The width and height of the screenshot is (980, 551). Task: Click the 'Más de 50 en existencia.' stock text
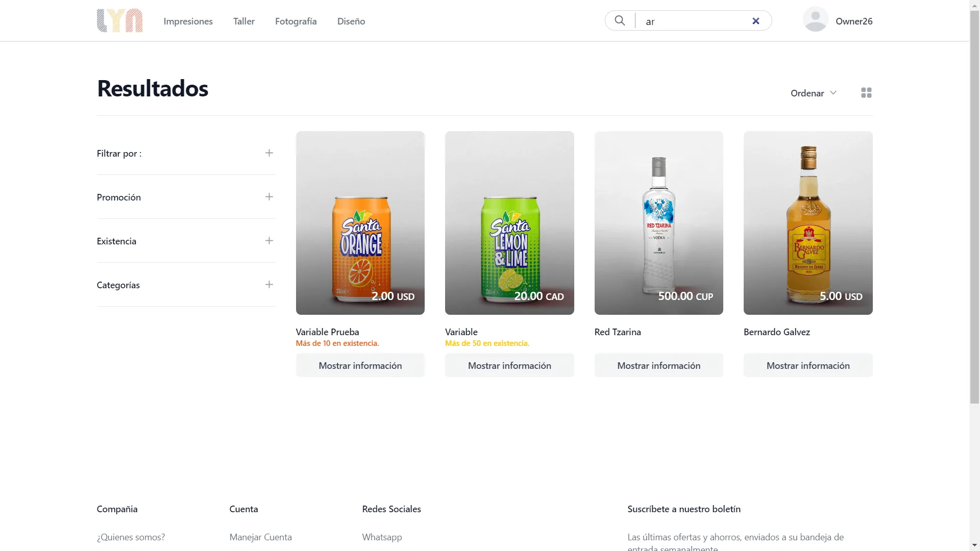tap(487, 343)
